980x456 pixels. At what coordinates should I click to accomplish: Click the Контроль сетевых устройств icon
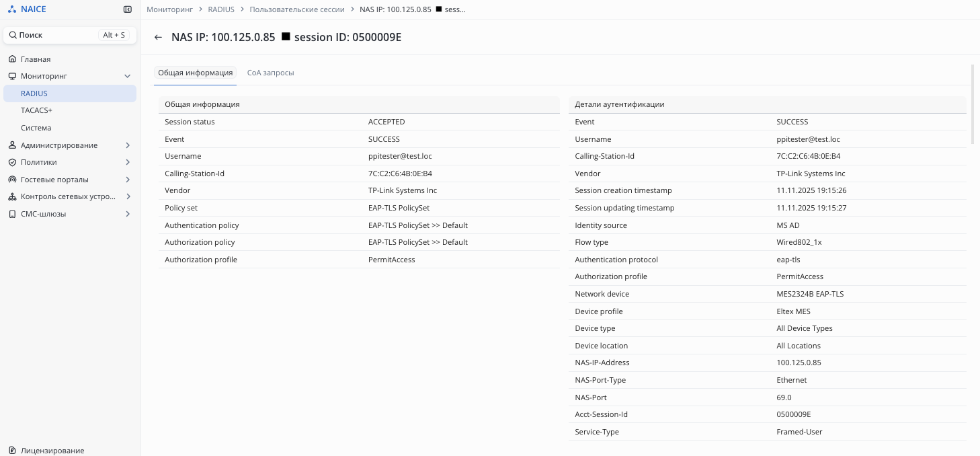coord(12,197)
